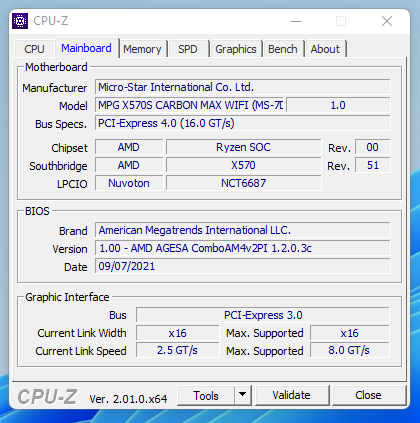The height and width of the screenshot is (423, 420).
Task: Select the Mainboard tab
Action: click(87, 48)
